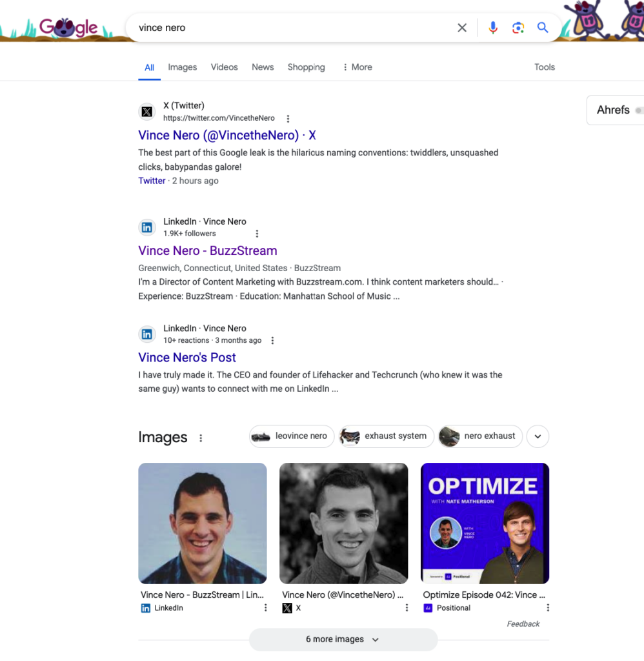This screenshot has width=644, height=661.
Task: Click the Vince Nero BuzzStream LinkedIn thumbnail
Action: 202,523
